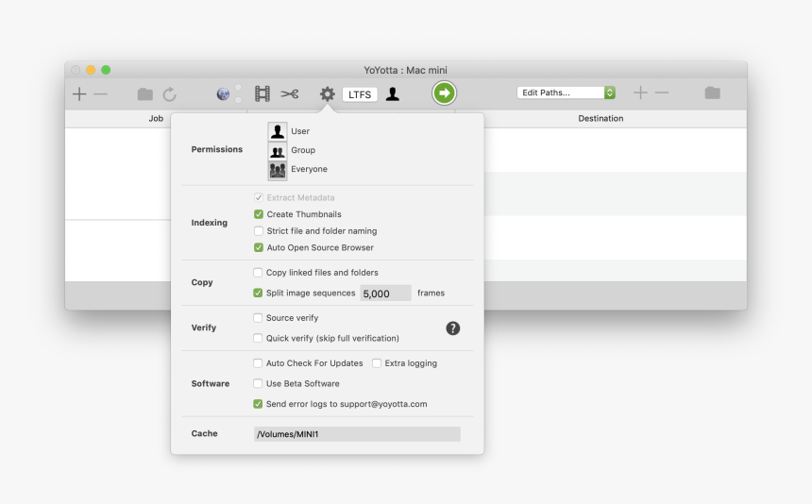Enable Quick verify checkbox
The height and width of the screenshot is (504, 812).
258,339
